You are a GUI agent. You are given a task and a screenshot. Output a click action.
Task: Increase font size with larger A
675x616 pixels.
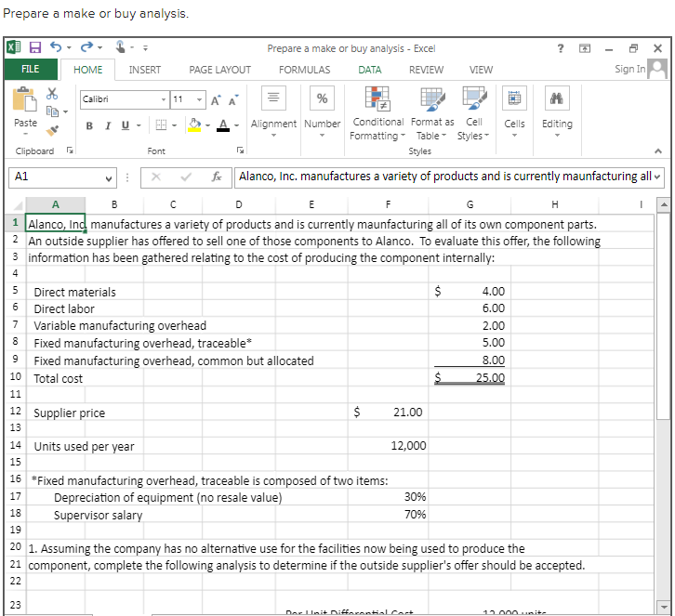tap(216, 100)
